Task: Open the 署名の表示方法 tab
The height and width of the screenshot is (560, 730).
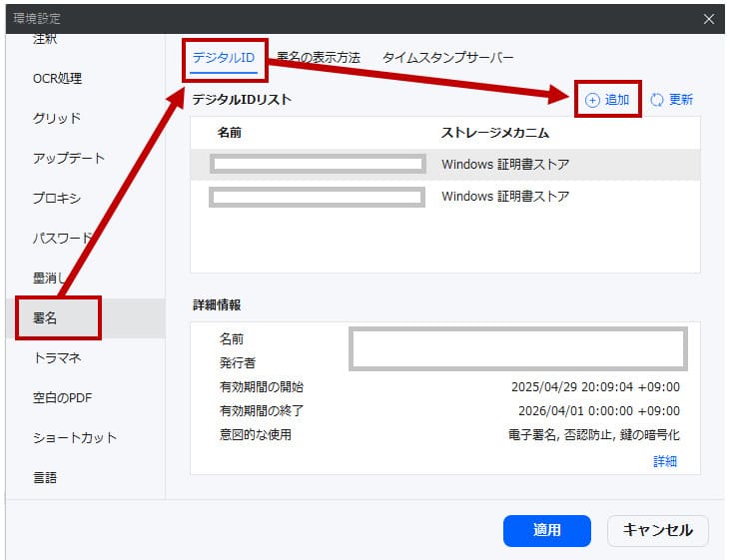Action: pyautogui.click(x=318, y=58)
